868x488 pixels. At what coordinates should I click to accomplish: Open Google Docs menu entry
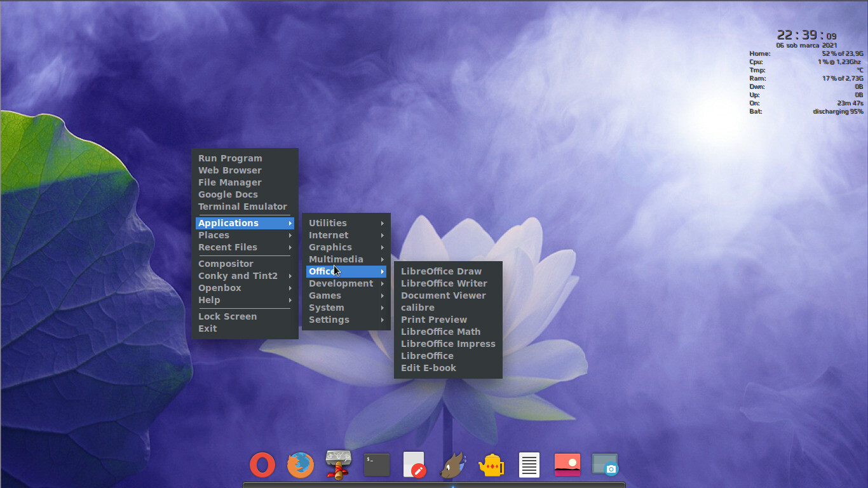point(245,194)
